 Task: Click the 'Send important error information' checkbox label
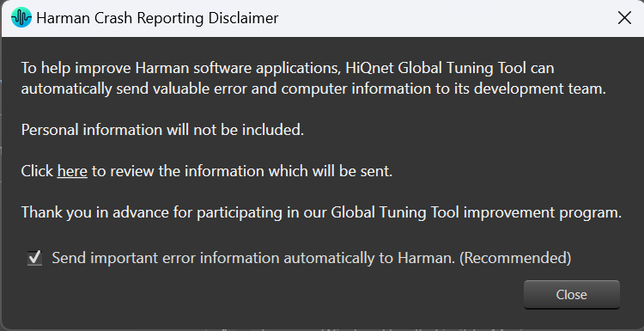click(x=312, y=258)
